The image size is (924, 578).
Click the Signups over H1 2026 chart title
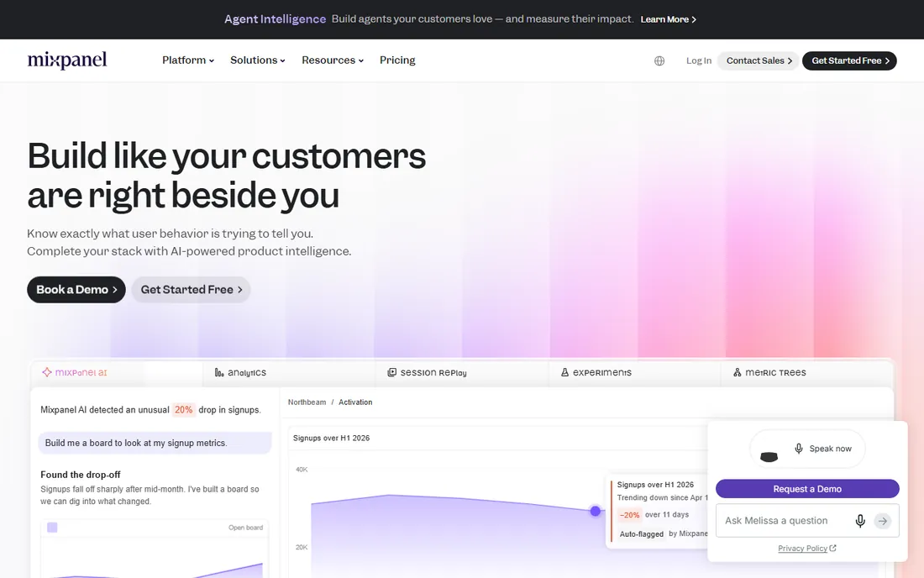331,439
